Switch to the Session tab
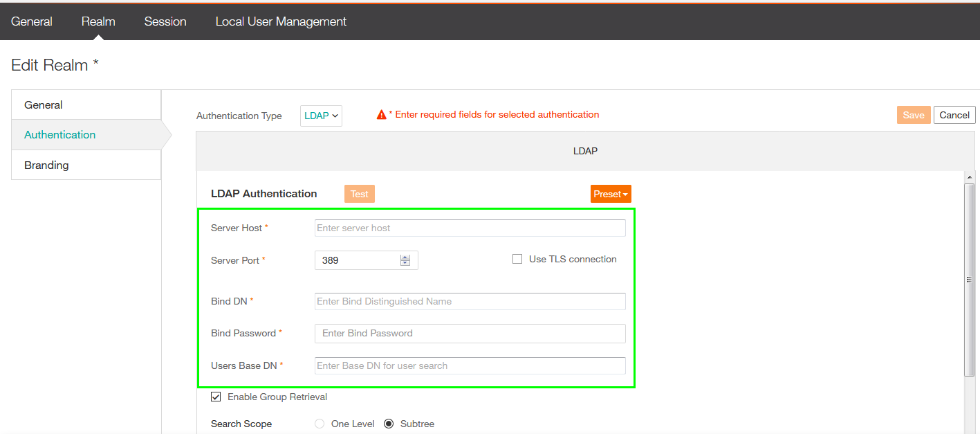The height and width of the screenshot is (434, 980). point(165,21)
